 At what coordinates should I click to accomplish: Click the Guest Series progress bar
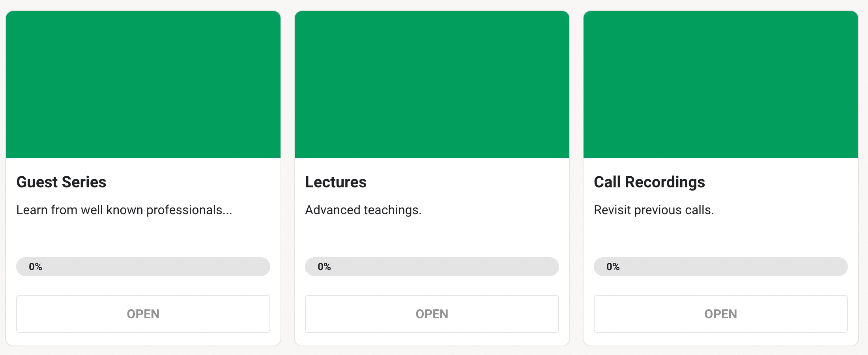(158, 267)
